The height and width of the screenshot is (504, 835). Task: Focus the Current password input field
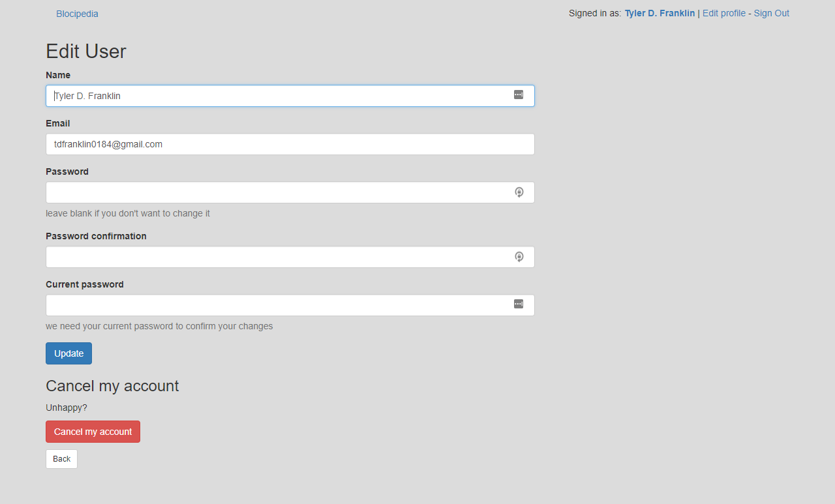point(290,305)
